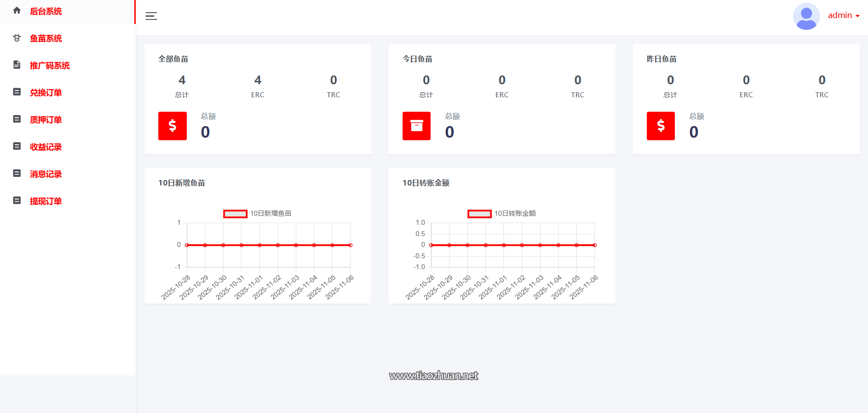
Task: Click the red dollar icon in 昨日鱼苗 card
Action: 660,126
